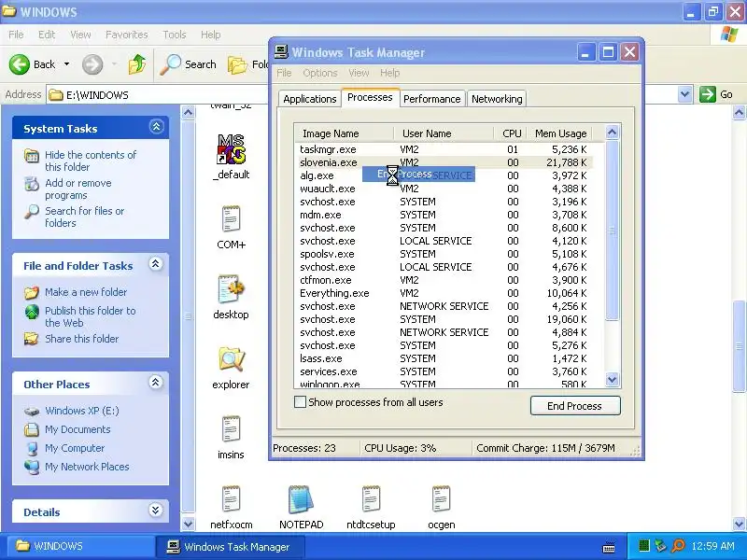Click the orange magnifier tray icon

678,546
